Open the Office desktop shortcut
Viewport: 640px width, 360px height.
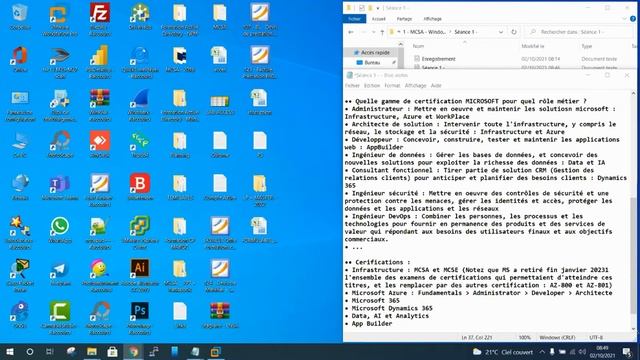[20, 59]
